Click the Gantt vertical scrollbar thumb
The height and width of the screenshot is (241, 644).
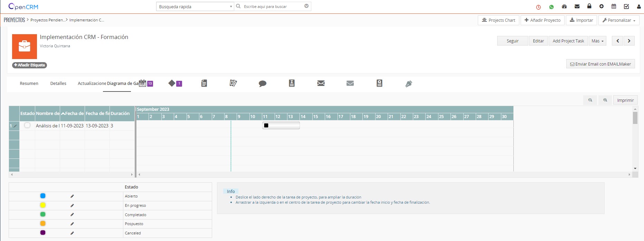pos(635,118)
